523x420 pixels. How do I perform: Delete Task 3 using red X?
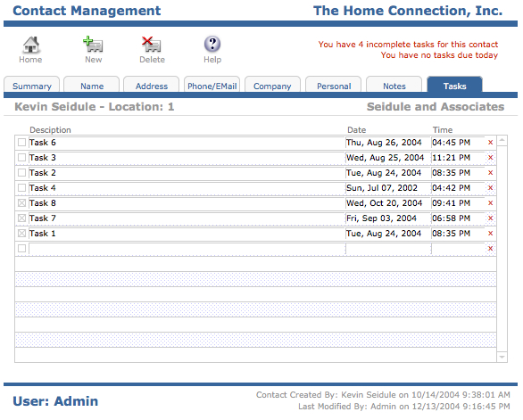[x=490, y=158]
